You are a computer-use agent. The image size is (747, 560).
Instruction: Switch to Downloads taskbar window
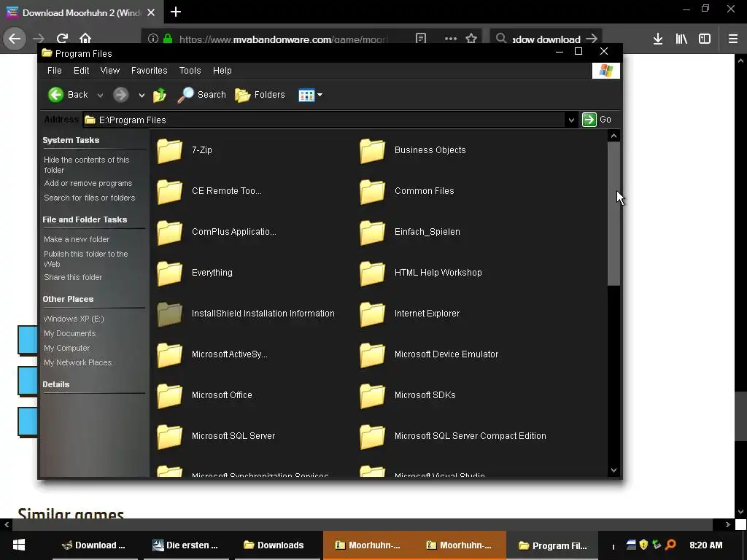pyautogui.click(x=274, y=545)
